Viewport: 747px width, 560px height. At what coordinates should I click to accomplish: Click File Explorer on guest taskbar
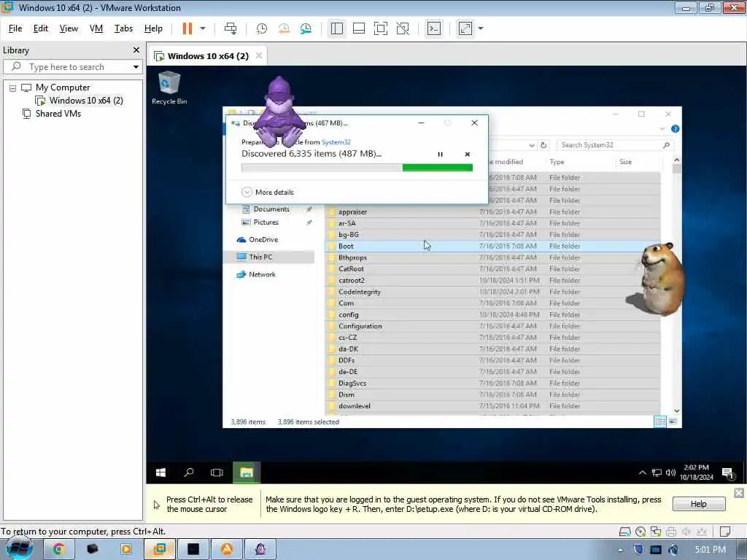[247, 472]
